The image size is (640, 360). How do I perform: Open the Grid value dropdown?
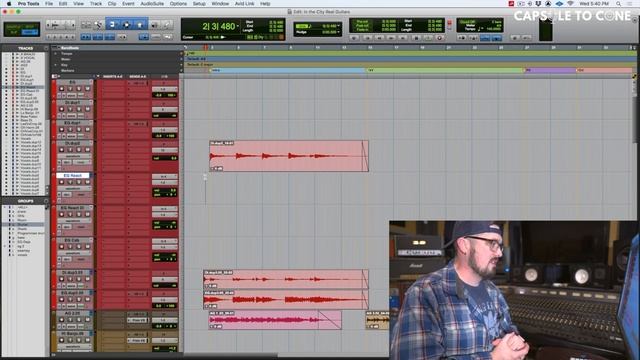tap(338, 26)
